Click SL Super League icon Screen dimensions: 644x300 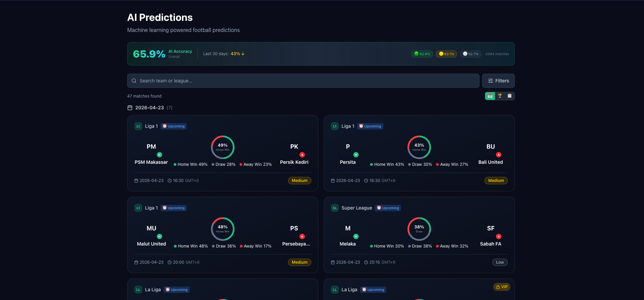pyautogui.click(x=335, y=208)
